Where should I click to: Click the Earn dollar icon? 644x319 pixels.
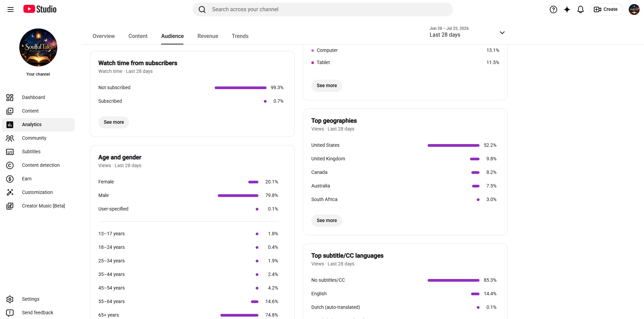point(10,179)
